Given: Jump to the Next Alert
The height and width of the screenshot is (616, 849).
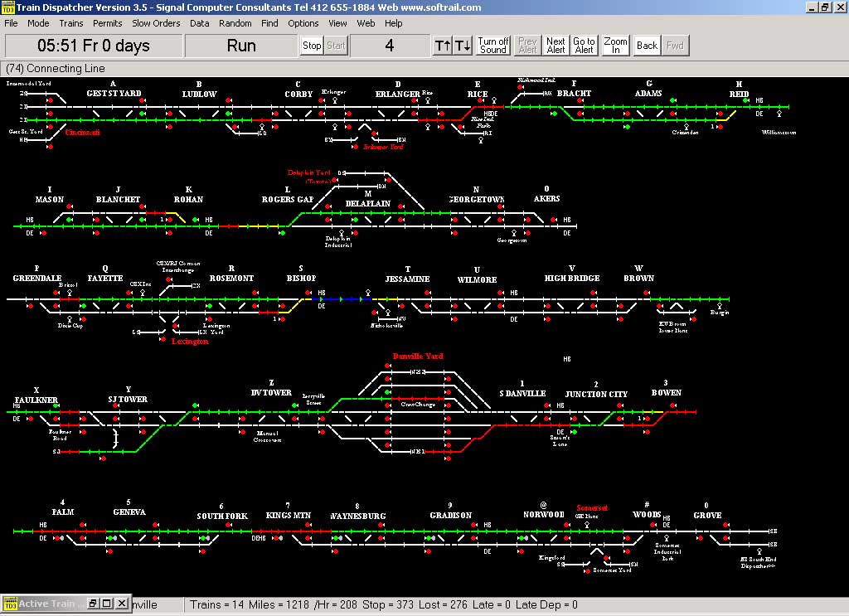Looking at the screenshot, I should [x=555, y=46].
